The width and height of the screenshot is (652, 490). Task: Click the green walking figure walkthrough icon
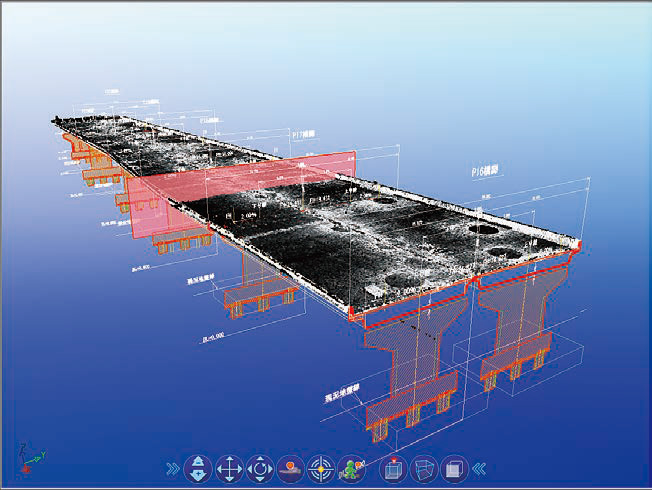351,468
